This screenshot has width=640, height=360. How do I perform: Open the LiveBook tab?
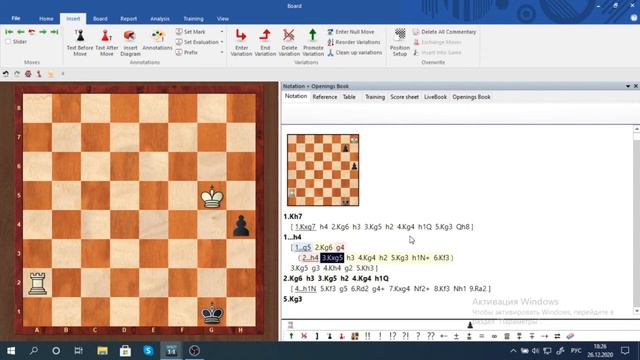(x=436, y=97)
